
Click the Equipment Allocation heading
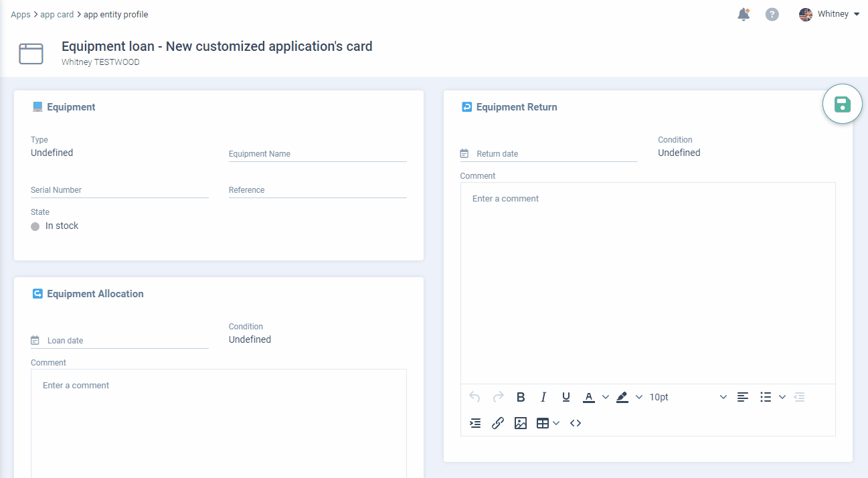click(x=95, y=294)
